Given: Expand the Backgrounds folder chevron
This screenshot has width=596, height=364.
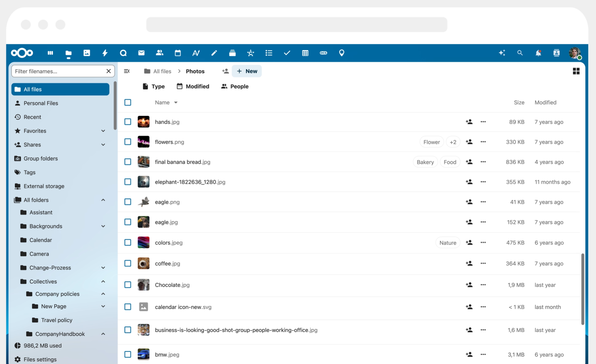Looking at the screenshot, I should 103,226.
